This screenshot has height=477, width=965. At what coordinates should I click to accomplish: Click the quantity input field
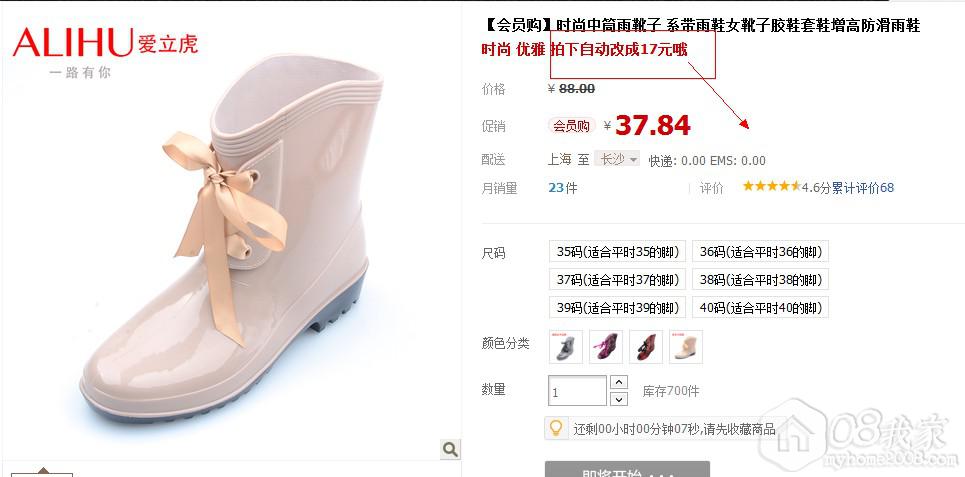click(577, 391)
